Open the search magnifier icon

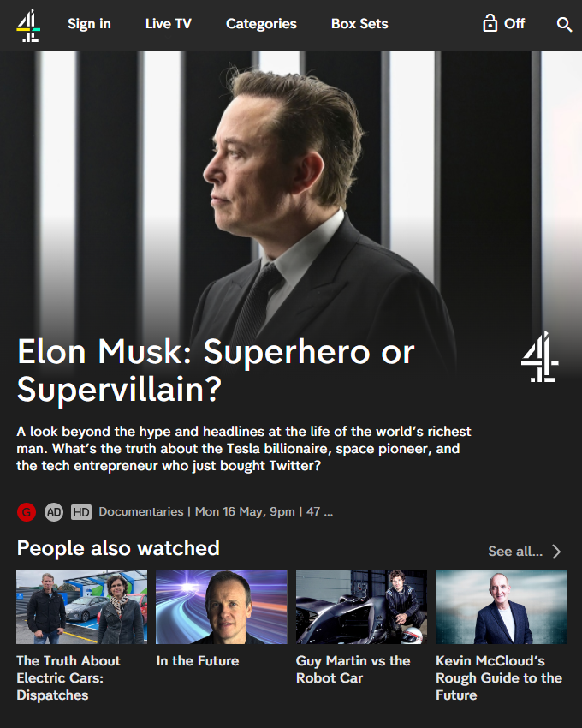(x=564, y=24)
